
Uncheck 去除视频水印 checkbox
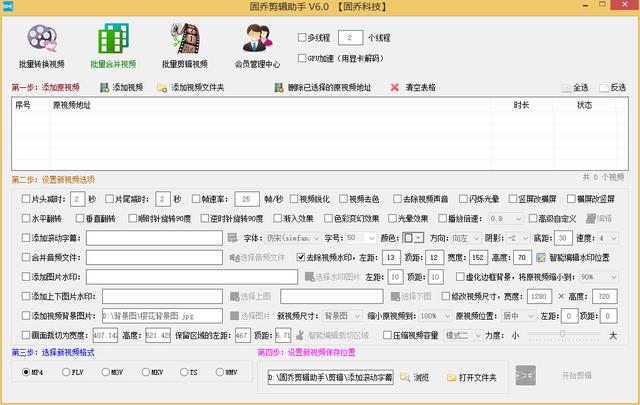300,257
